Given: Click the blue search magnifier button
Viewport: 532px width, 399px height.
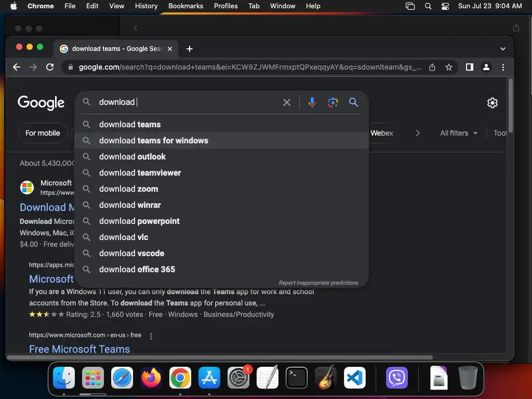Looking at the screenshot, I should [353, 102].
